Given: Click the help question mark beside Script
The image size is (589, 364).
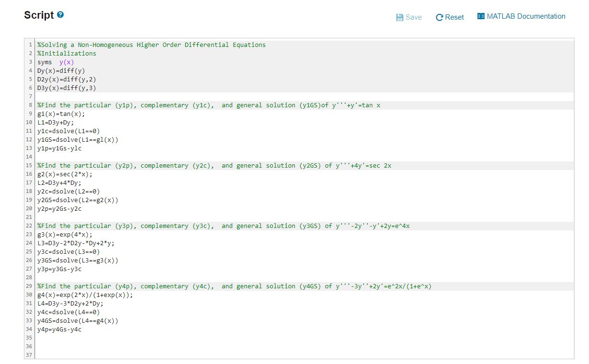Looking at the screenshot, I should [x=60, y=15].
